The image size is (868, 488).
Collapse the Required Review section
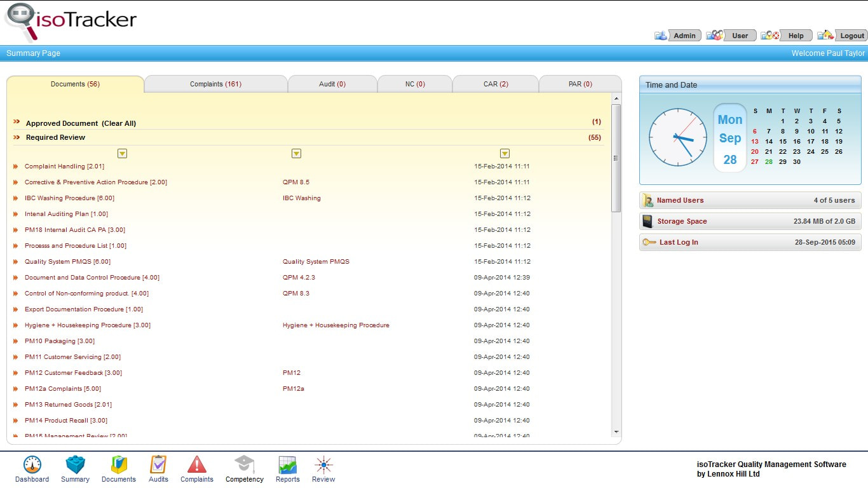(17, 137)
